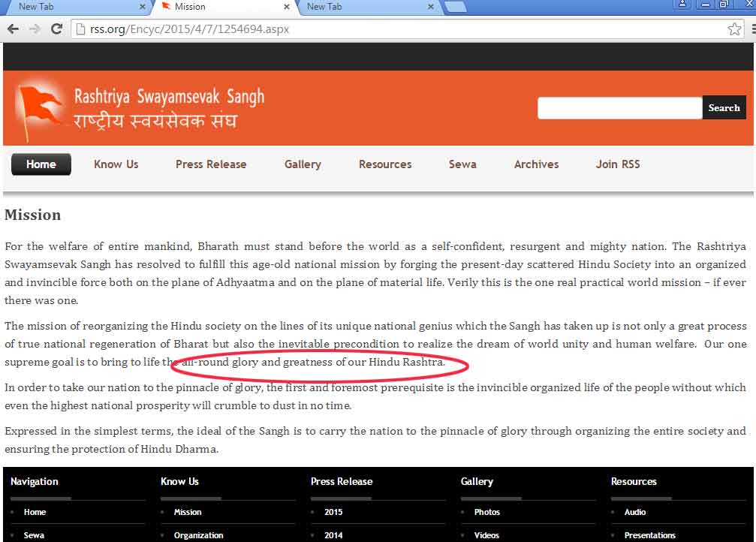Click the footer Gallery heading
The height and width of the screenshot is (542, 756).
click(477, 481)
